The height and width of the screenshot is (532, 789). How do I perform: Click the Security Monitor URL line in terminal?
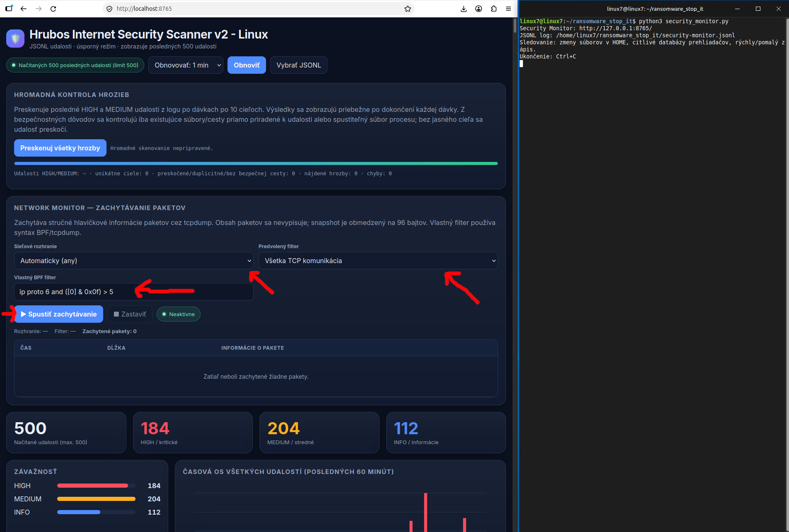[x=586, y=28]
